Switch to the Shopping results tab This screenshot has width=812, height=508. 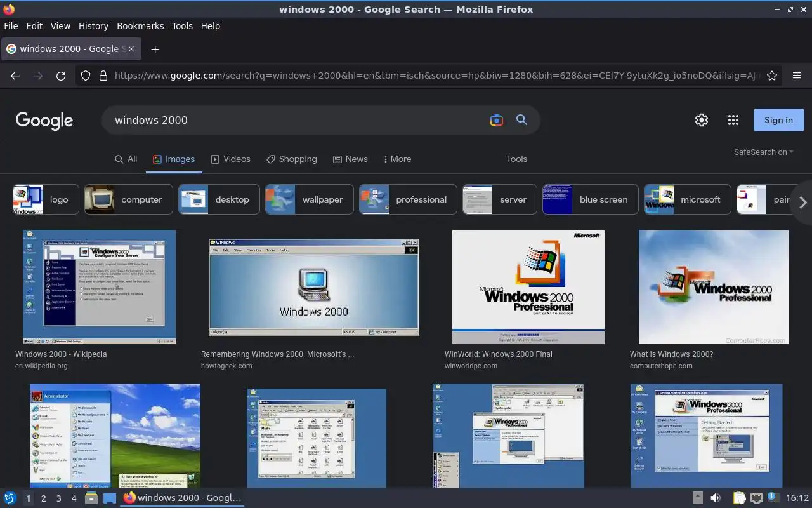(291, 159)
